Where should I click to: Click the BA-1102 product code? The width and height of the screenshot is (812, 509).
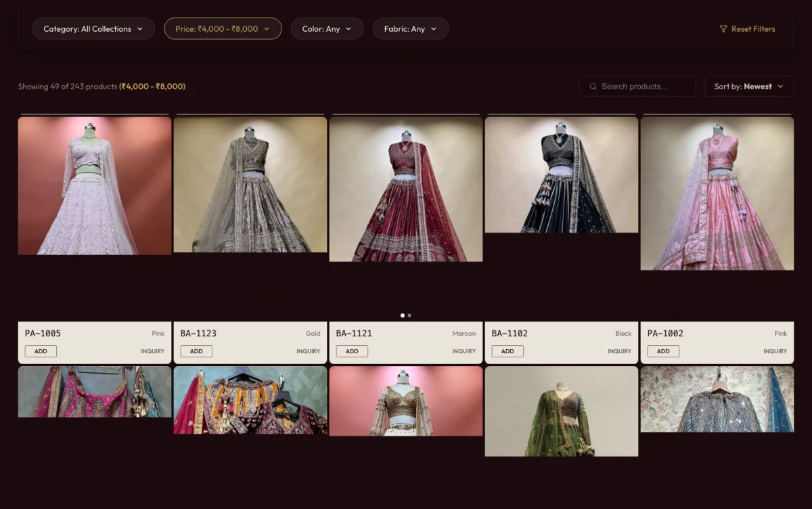point(510,333)
